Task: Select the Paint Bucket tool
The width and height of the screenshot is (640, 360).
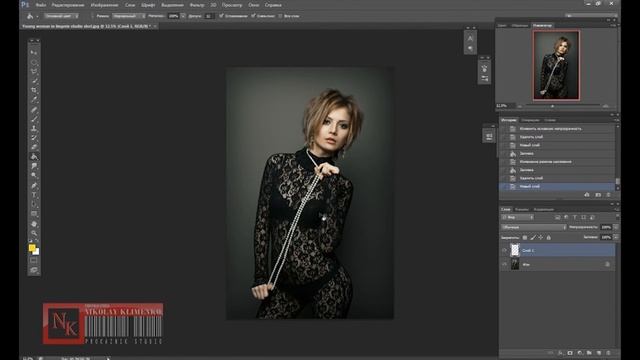Action: click(x=34, y=157)
